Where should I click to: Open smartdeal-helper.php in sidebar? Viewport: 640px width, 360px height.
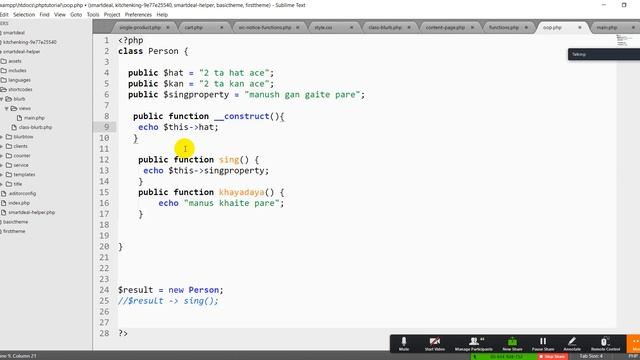click(x=31, y=213)
